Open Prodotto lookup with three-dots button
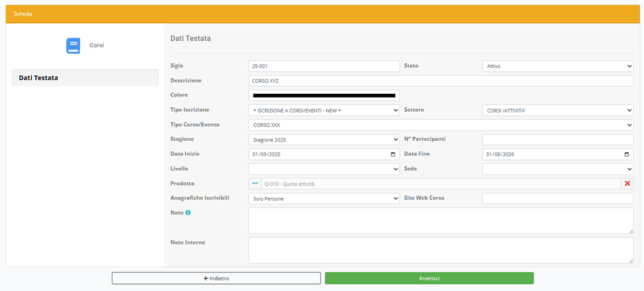644x291 pixels. coord(255,184)
